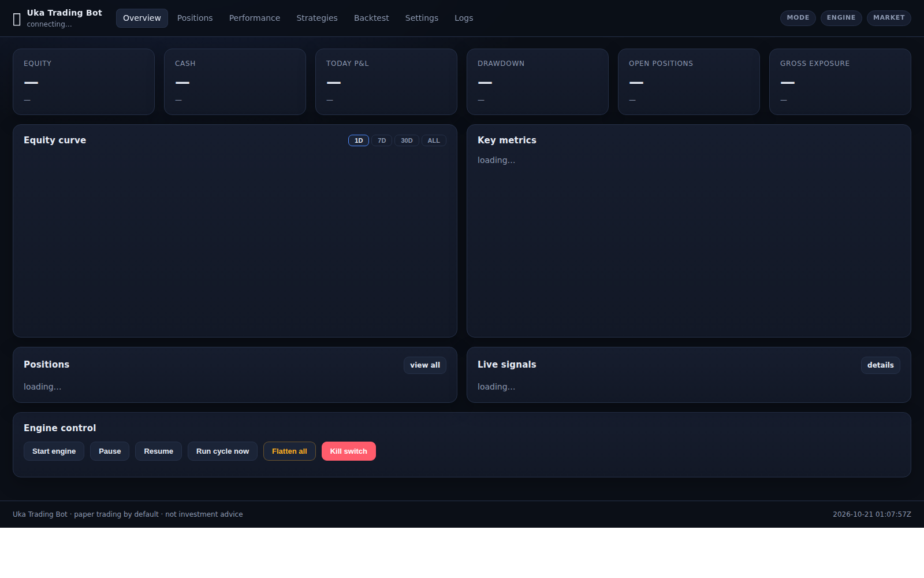Click the MARKET status pill
The width and height of the screenshot is (924, 578).
(x=889, y=18)
